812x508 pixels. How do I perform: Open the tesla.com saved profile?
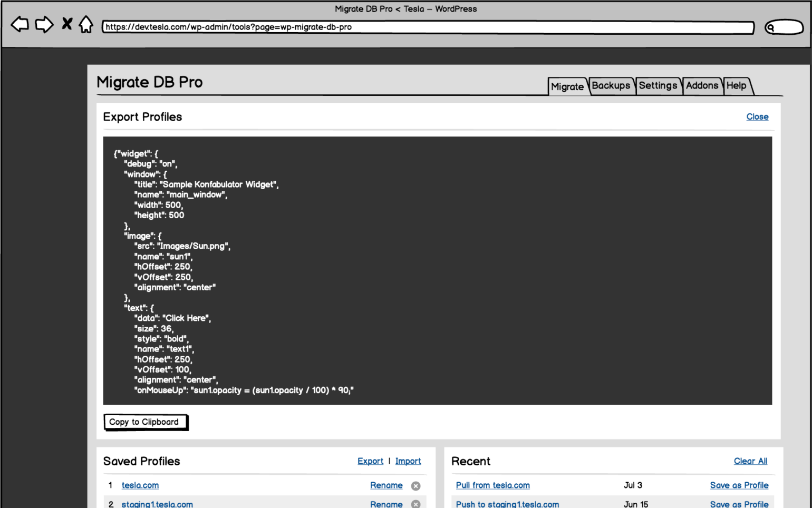pyautogui.click(x=140, y=485)
